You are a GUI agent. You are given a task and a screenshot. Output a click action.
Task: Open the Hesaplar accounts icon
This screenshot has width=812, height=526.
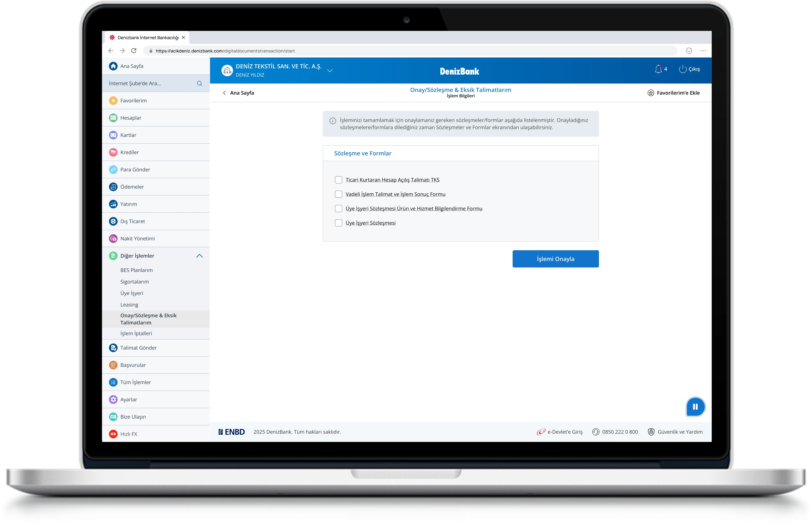[x=113, y=118]
